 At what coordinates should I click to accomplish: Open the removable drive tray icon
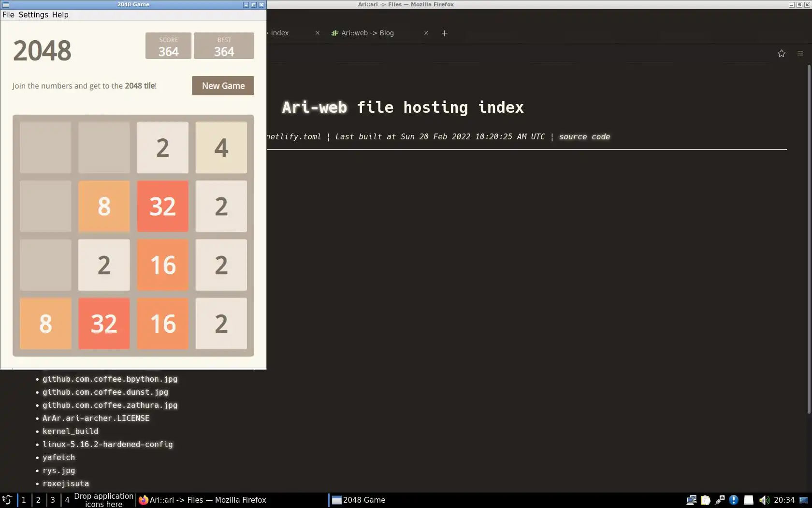click(748, 500)
